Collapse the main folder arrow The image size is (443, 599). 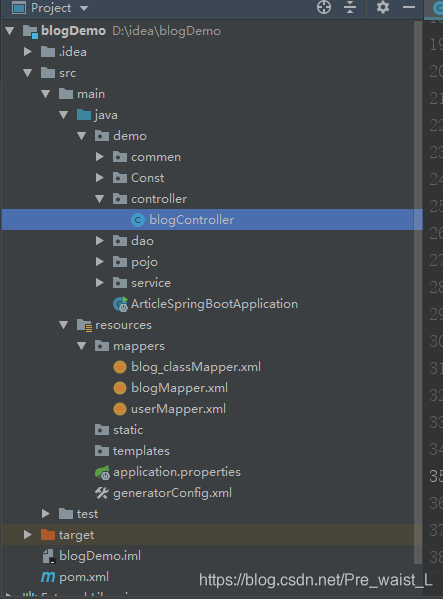click(x=45, y=94)
